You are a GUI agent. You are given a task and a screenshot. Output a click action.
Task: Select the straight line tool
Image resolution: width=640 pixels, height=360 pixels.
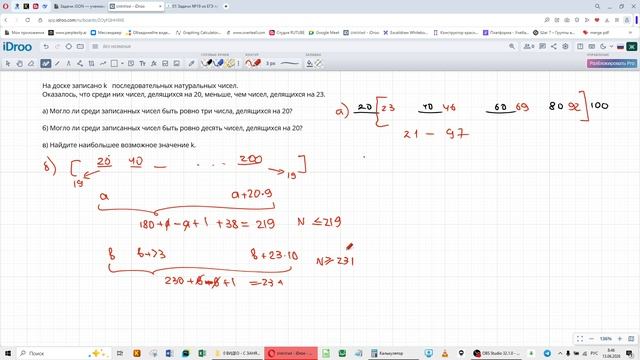57,64
